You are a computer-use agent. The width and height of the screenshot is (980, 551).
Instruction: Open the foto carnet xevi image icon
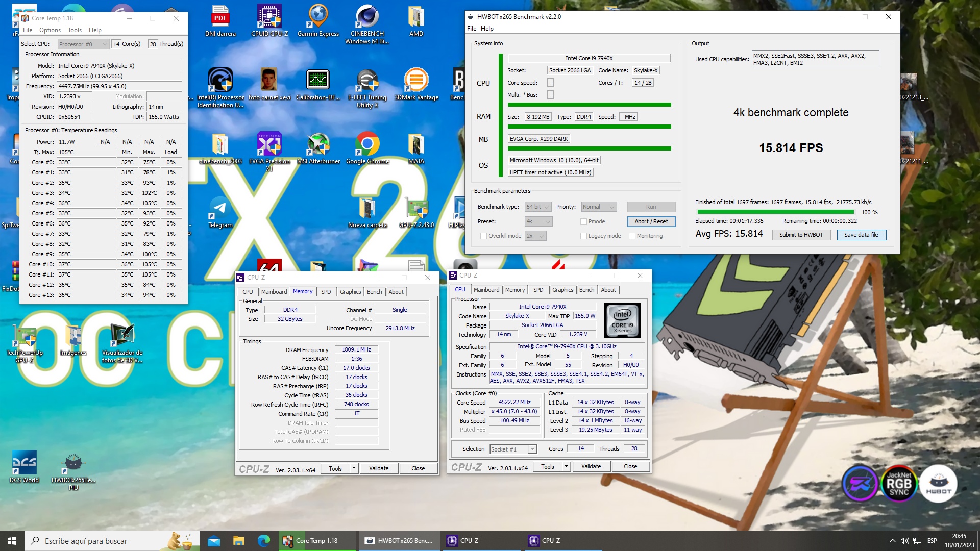(x=269, y=85)
